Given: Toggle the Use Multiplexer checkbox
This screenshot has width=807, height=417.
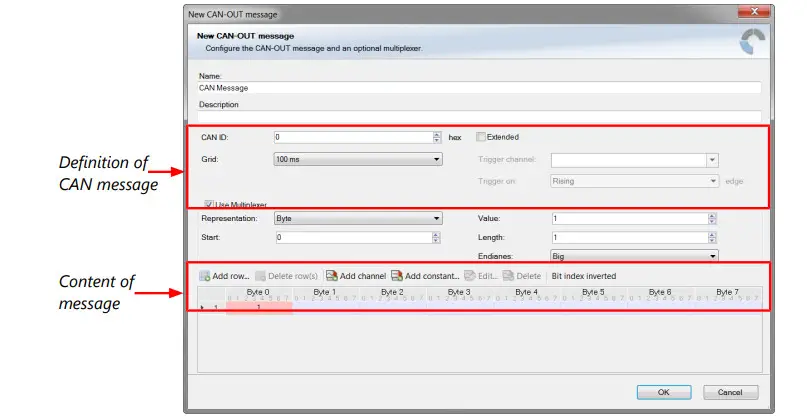Looking at the screenshot, I should click(x=209, y=204).
